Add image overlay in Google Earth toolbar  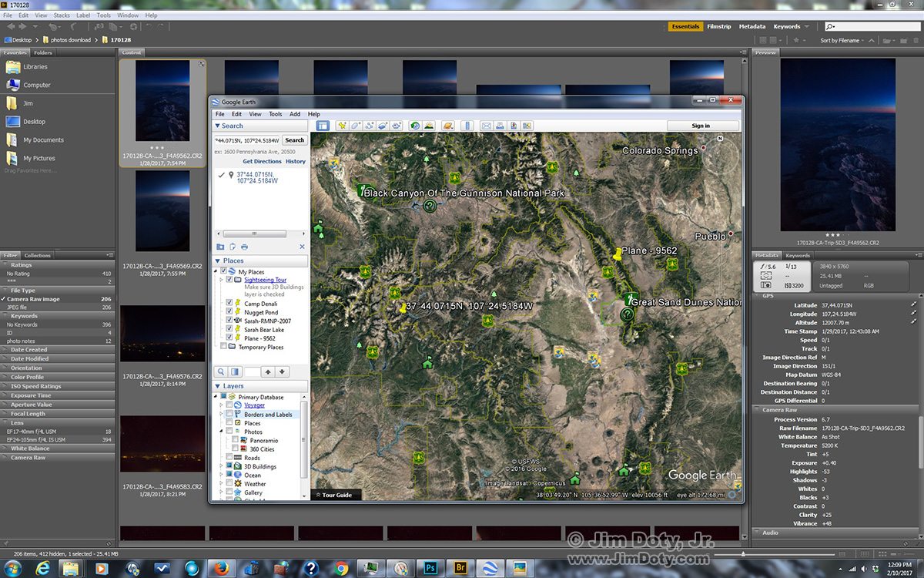coord(383,126)
